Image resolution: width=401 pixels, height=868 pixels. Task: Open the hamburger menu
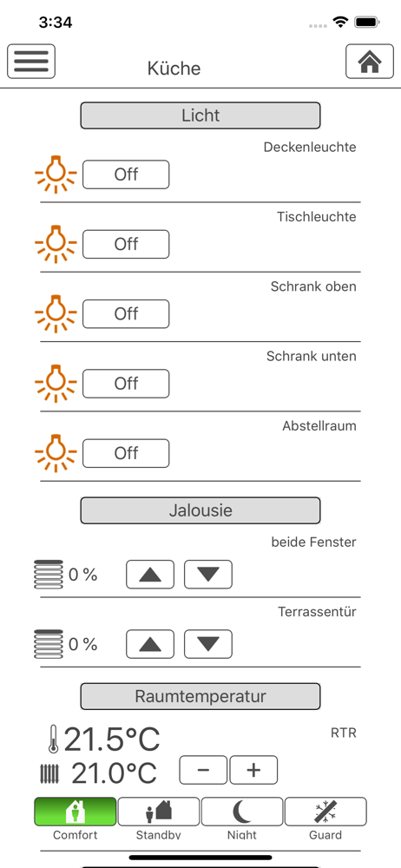(31, 61)
